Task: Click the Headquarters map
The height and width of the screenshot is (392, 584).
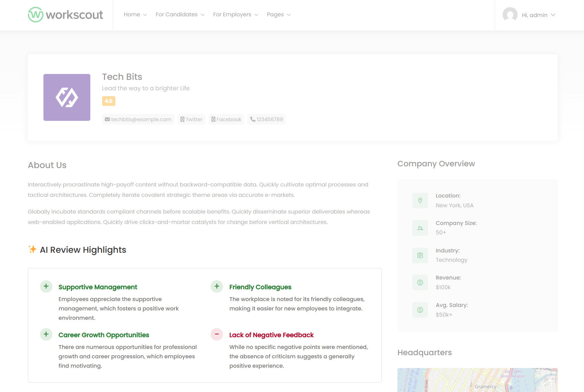Action: click(x=477, y=380)
